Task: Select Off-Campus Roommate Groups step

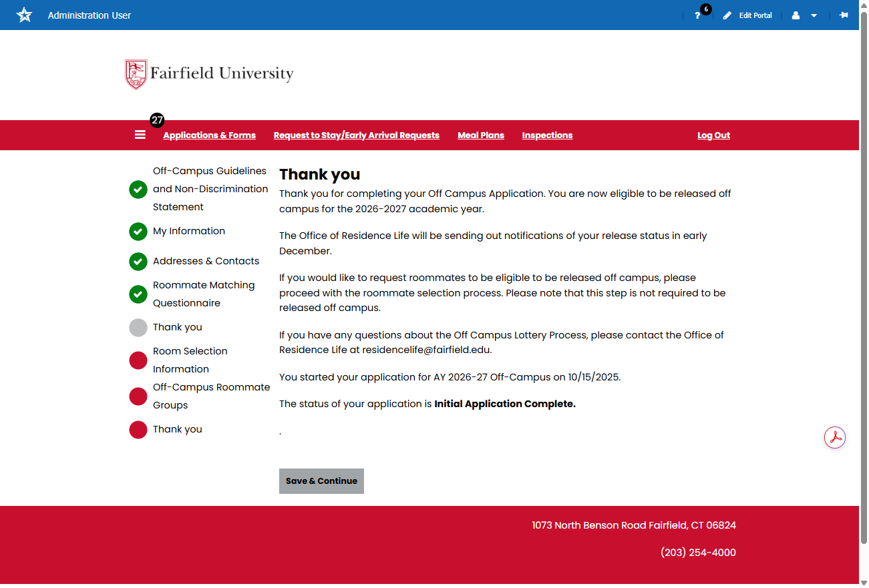Action: (212, 396)
